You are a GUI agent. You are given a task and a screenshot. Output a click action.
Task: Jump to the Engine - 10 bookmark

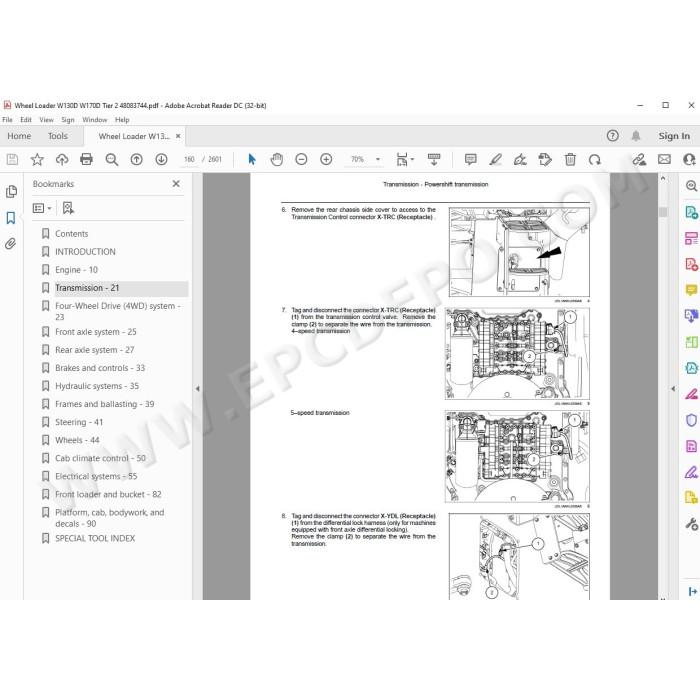pyautogui.click(x=76, y=270)
